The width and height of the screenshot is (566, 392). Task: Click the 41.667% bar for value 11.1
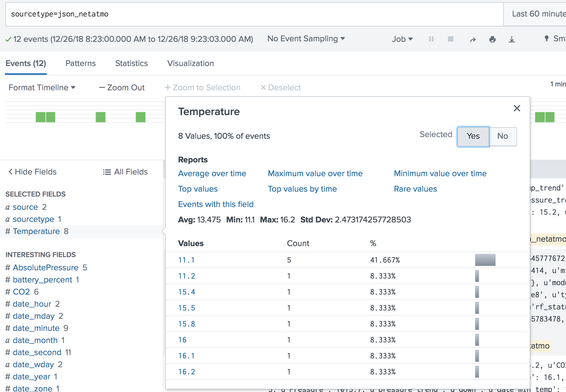pyautogui.click(x=485, y=260)
